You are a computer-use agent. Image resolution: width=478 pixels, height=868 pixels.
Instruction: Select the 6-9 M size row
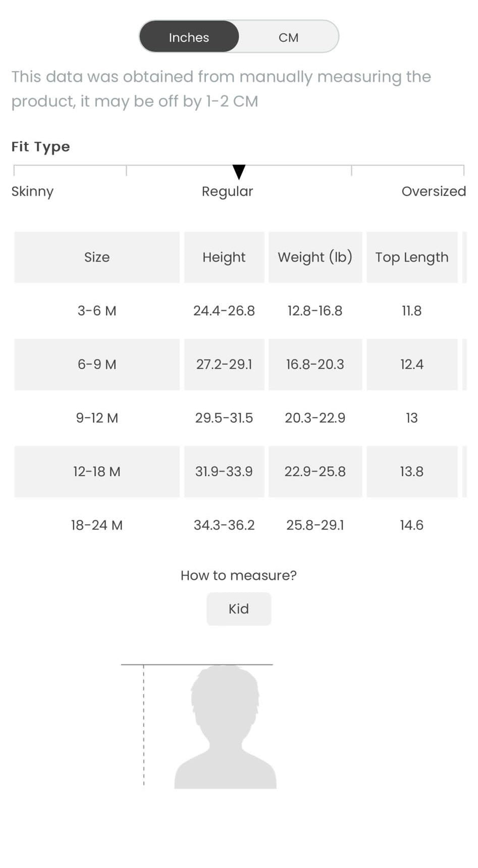point(239,364)
